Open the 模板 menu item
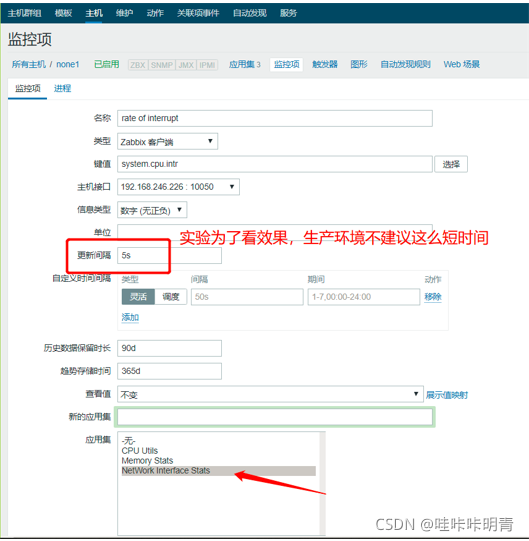The image size is (529, 541). point(63,13)
